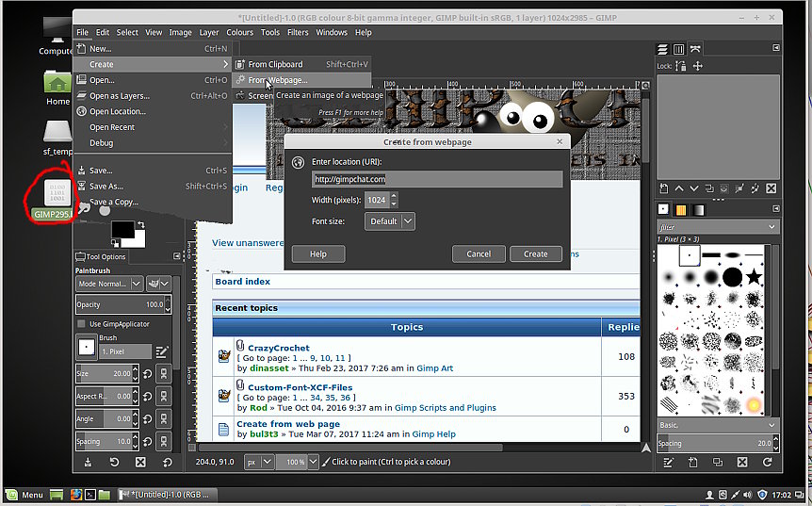Click the brush preview in Tool Options
The image size is (812, 506).
click(87, 348)
